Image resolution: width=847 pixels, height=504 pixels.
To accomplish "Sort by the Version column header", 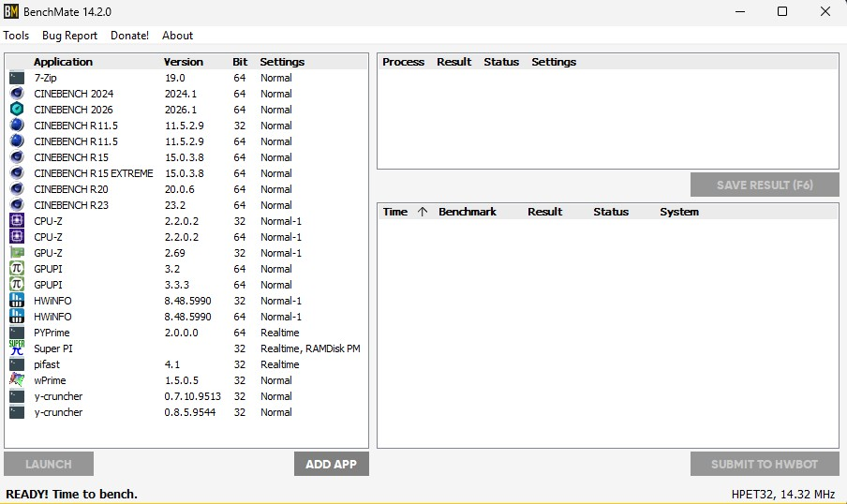I will click(184, 62).
